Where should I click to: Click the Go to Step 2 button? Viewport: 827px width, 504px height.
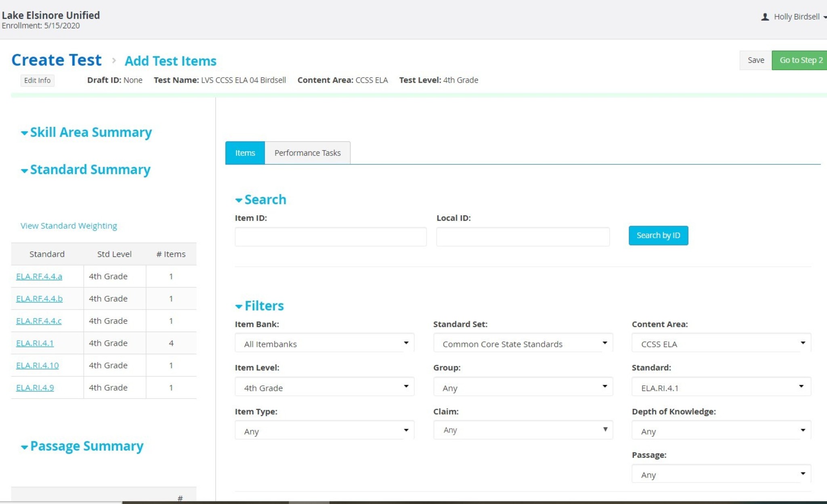tap(800, 60)
